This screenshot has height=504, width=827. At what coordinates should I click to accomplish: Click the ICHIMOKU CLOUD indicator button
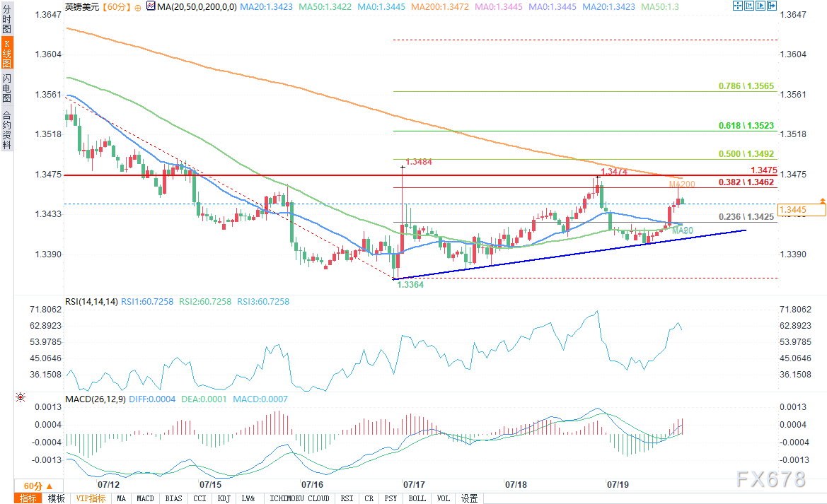pos(299,498)
